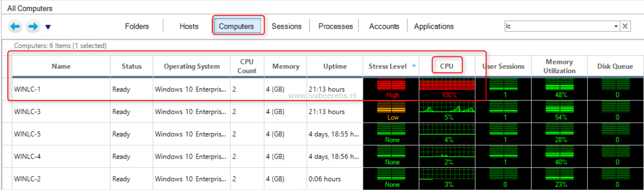Click WINLC-2 23% memory utilization gauge
Image resolution: width=644 pixels, height=190 pixels.
pos(559,178)
